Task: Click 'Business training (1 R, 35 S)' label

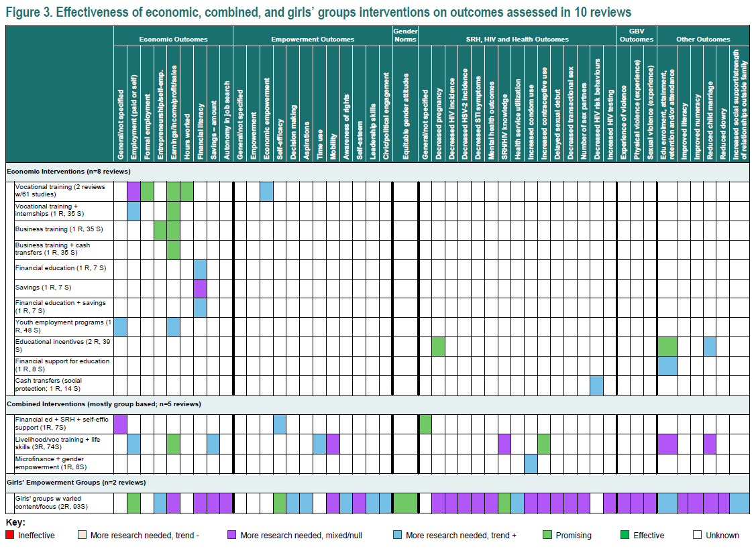Action: click(59, 229)
